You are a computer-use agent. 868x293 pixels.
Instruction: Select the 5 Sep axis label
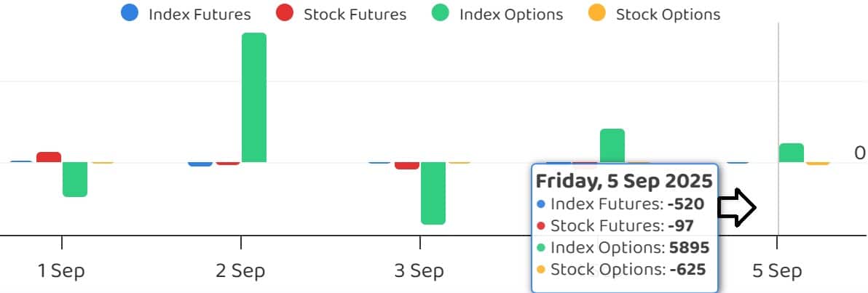[777, 271]
